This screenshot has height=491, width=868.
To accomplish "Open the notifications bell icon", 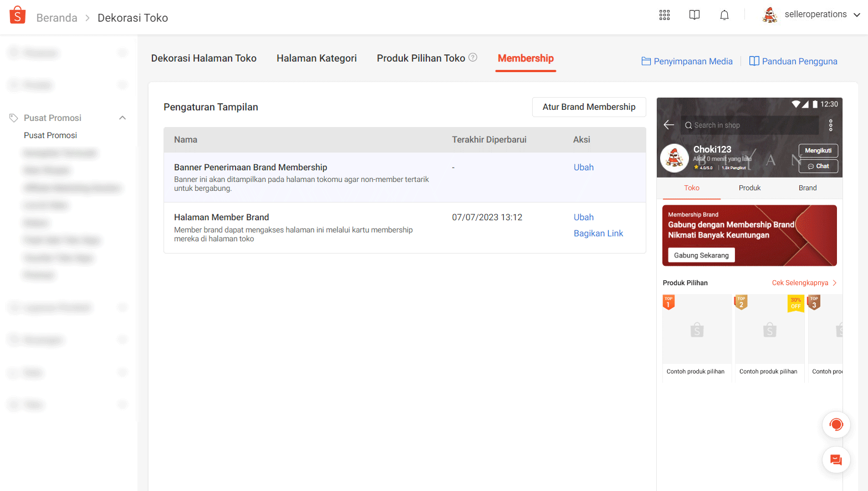I will pyautogui.click(x=724, y=15).
